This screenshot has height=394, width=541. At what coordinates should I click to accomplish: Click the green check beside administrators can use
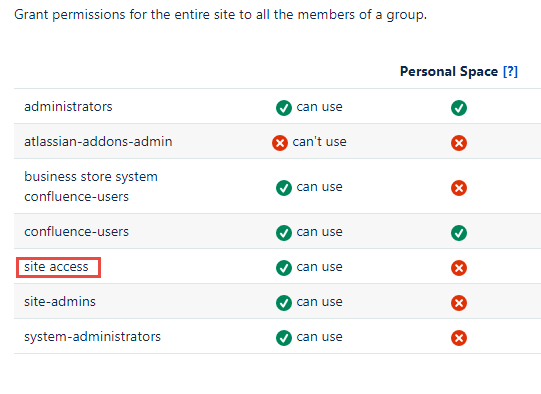tap(284, 108)
